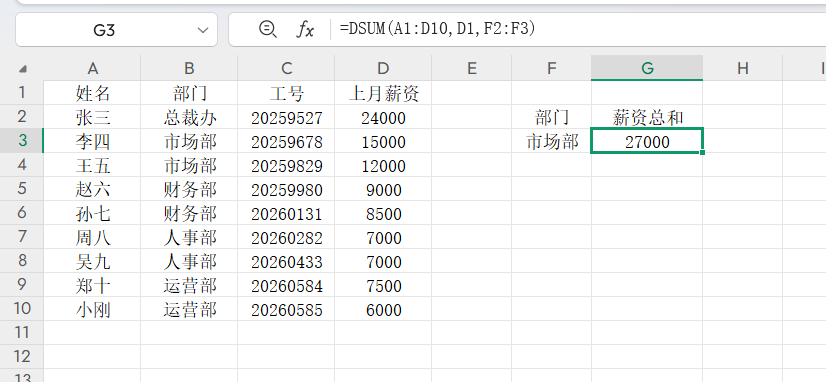Screen dimensions: 826x382
Task: Select column H header
Action: (743, 68)
